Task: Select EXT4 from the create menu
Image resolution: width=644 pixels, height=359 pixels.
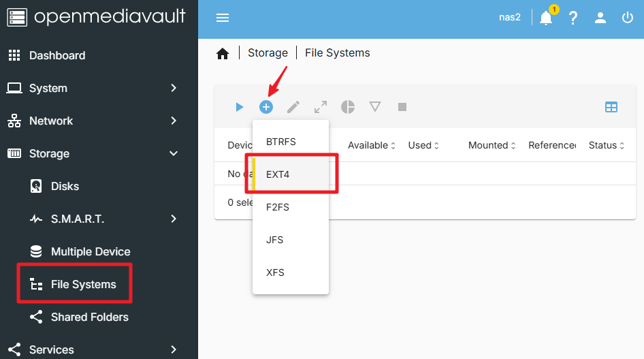Action: point(291,174)
